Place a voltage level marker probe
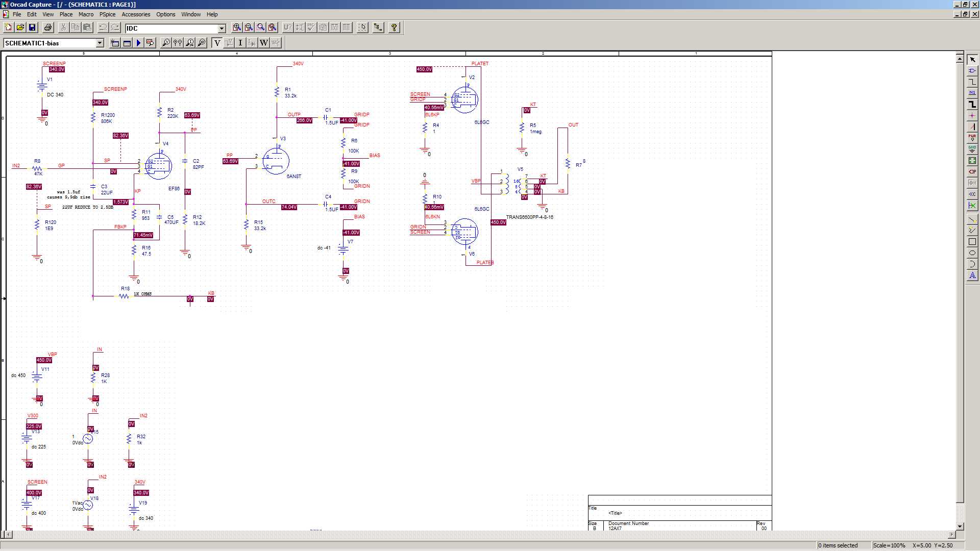Screen dimensions: 980x551 tap(166, 43)
